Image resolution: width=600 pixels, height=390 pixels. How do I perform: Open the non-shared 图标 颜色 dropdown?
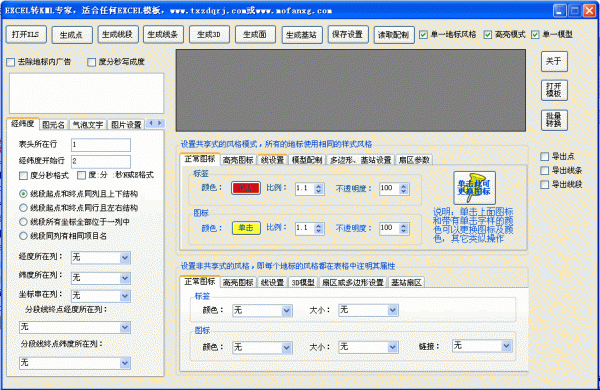[x=262, y=347]
